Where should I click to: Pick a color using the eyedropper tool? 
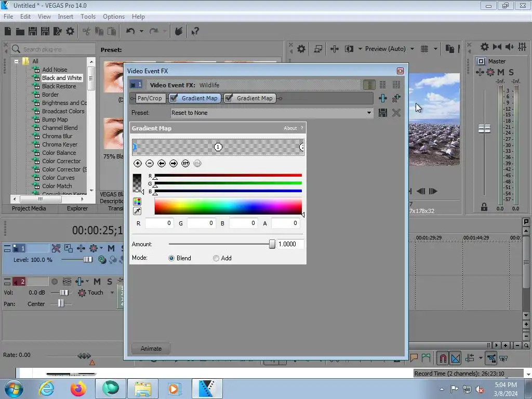pos(137,211)
